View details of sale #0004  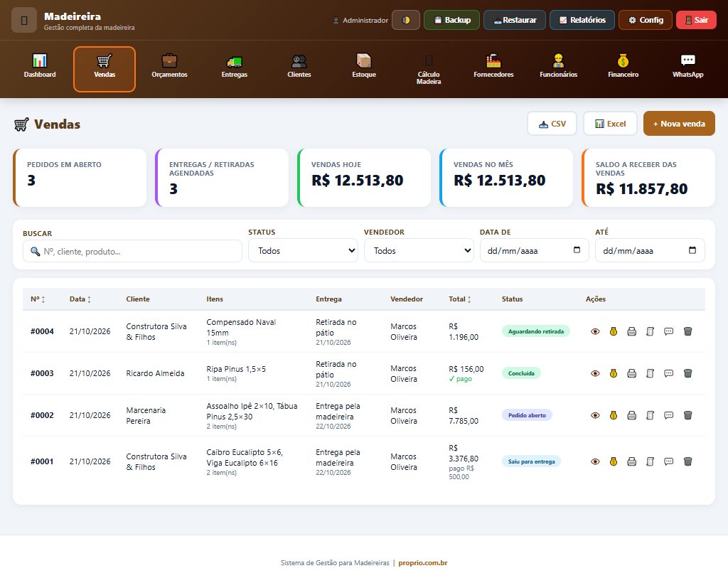[595, 331]
